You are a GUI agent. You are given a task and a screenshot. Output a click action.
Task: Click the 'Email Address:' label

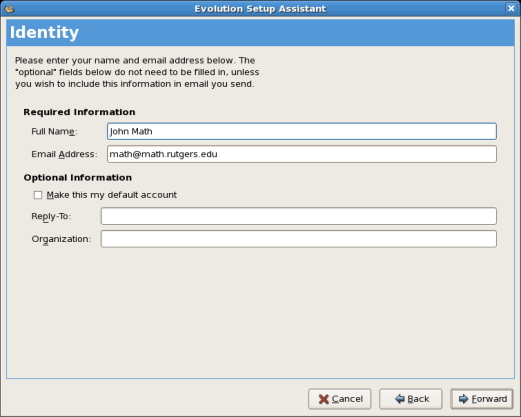click(x=64, y=154)
